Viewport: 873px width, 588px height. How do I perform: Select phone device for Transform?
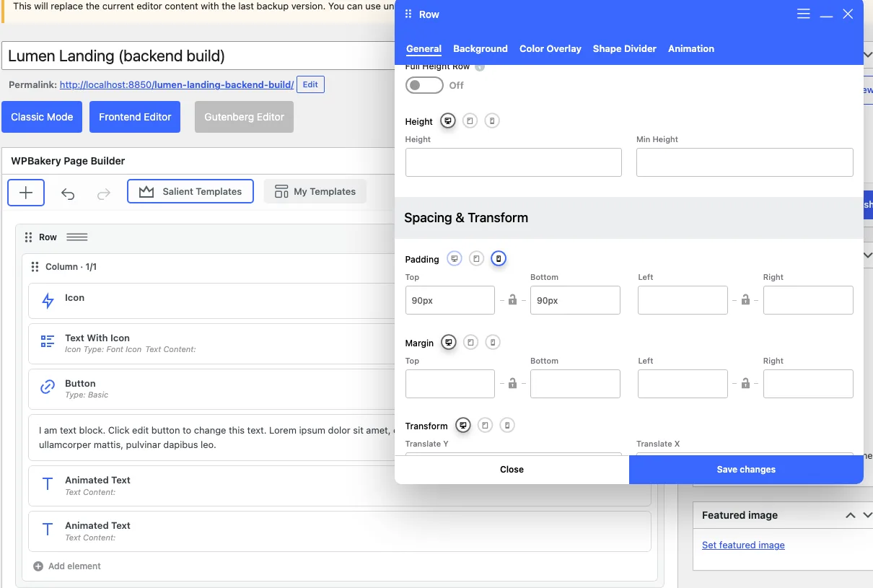[x=507, y=425]
